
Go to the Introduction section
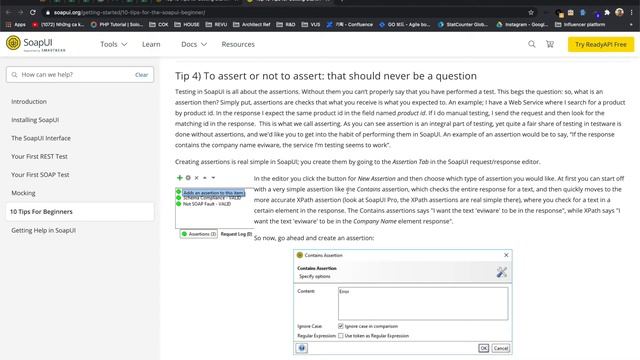[29, 101]
